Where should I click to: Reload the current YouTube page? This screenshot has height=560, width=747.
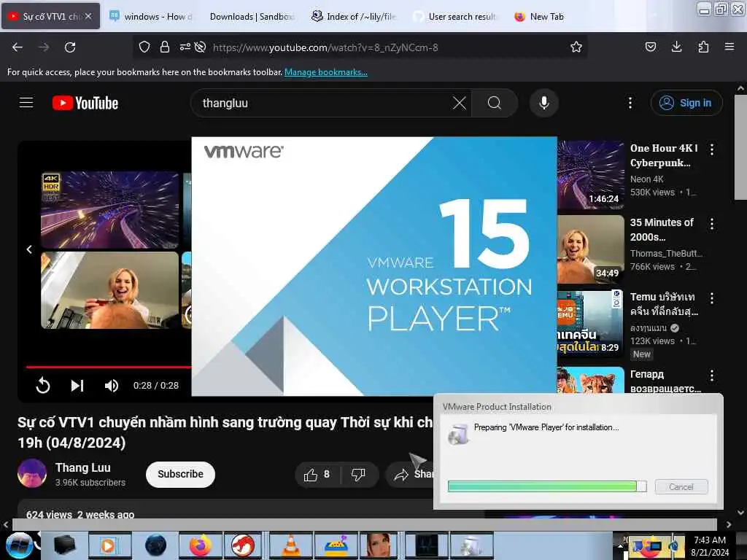70,47
